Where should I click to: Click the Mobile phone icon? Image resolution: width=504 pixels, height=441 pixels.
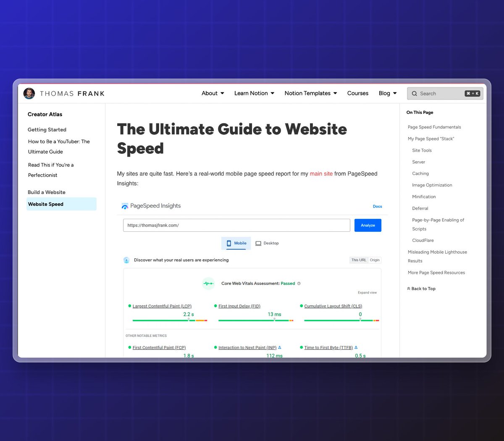pyautogui.click(x=229, y=243)
